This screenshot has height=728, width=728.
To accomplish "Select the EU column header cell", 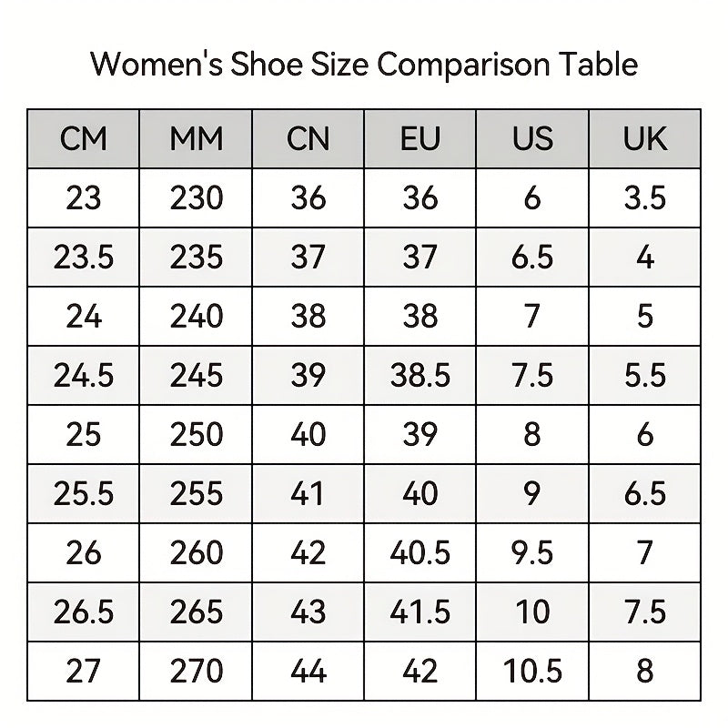I will (x=420, y=139).
